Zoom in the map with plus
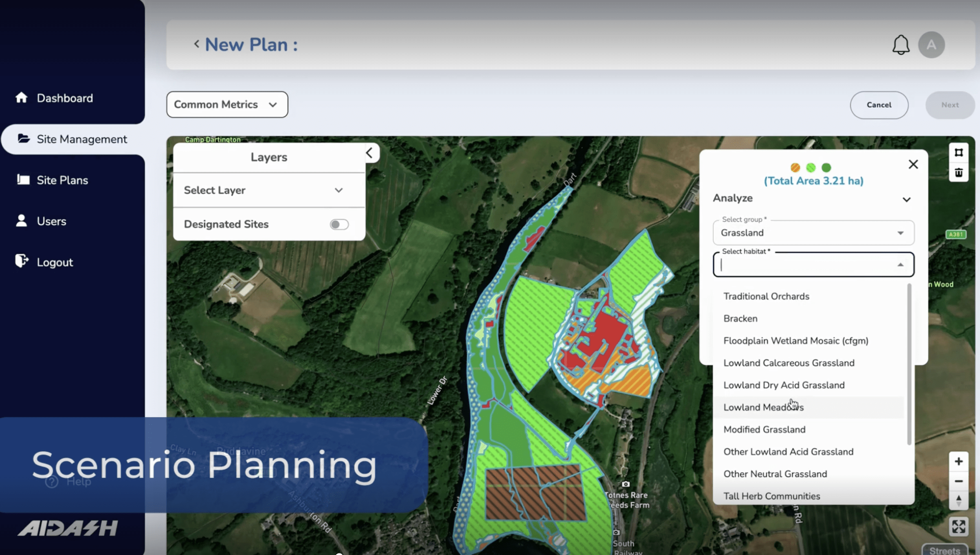 point(958,461)
